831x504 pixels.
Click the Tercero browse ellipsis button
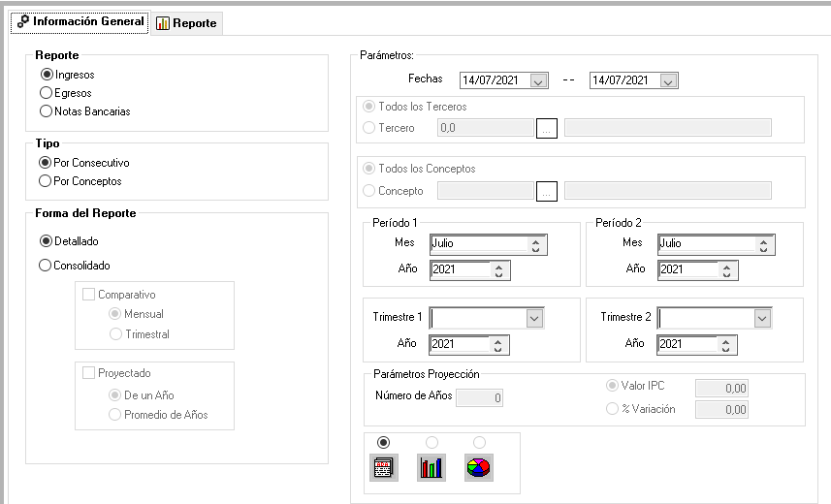(x=547, y=129)
